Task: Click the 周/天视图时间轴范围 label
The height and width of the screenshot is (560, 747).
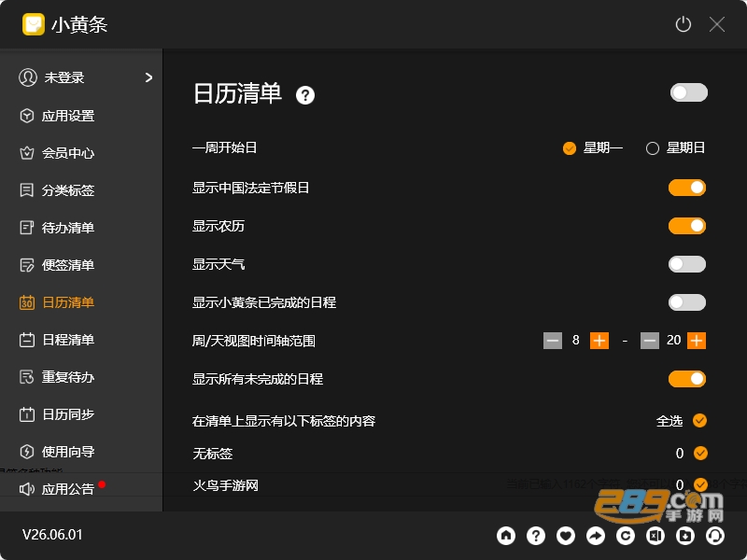Action: 253,341
